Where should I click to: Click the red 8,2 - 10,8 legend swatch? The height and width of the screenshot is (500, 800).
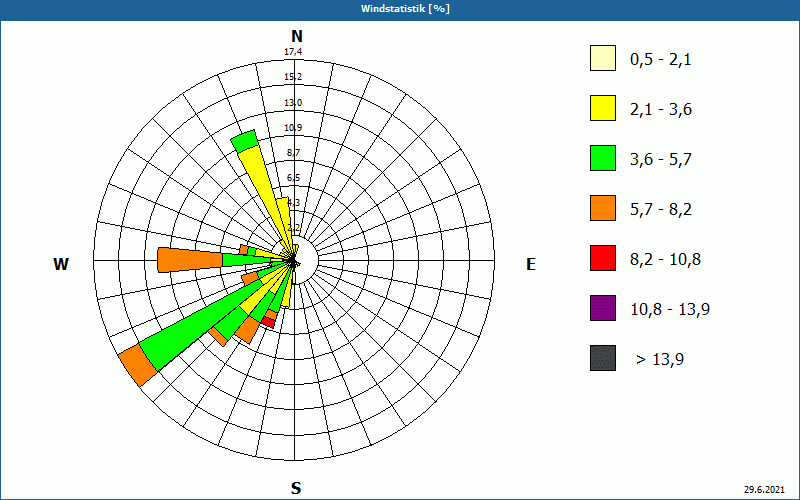(x=603, y=258)
